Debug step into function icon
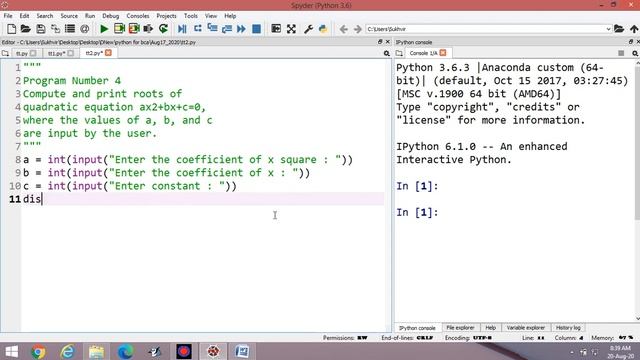This screenshot has height=360, width=640. click(212, 29)
